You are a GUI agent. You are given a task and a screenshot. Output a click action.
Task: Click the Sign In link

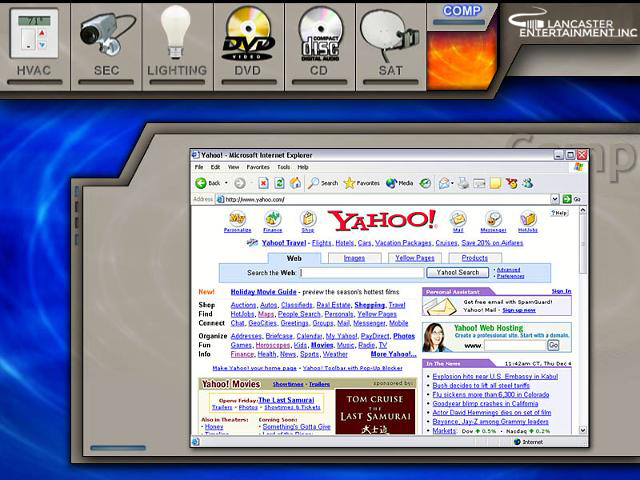(561, 291)
